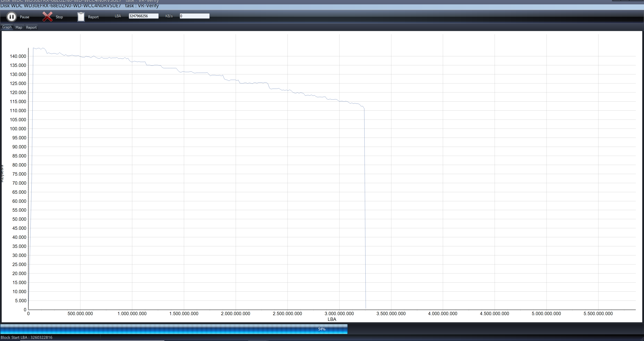644x341 pixels.
Task: Click the 140.000 y-axis label
Action: pyautogui.click(x=18, y=56)
